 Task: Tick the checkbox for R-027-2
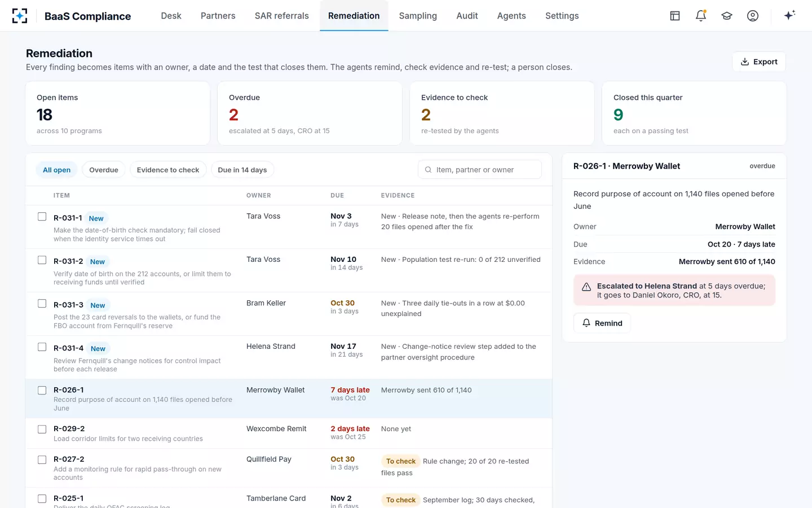point(42,460)
